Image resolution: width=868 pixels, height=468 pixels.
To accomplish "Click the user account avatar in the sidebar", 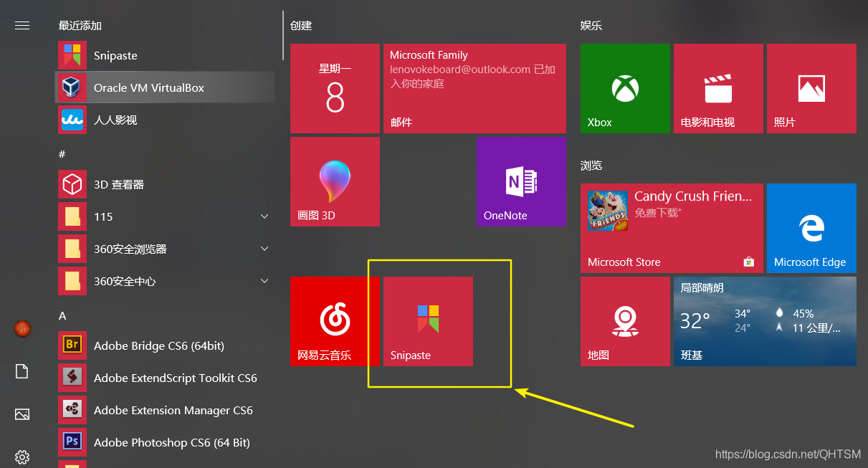I will 22,328.
